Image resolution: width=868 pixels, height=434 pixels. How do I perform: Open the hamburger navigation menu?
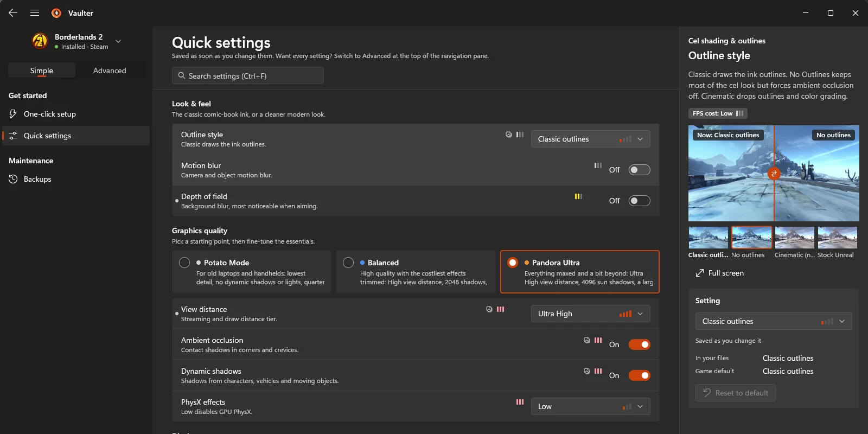(x=35, y=13)
